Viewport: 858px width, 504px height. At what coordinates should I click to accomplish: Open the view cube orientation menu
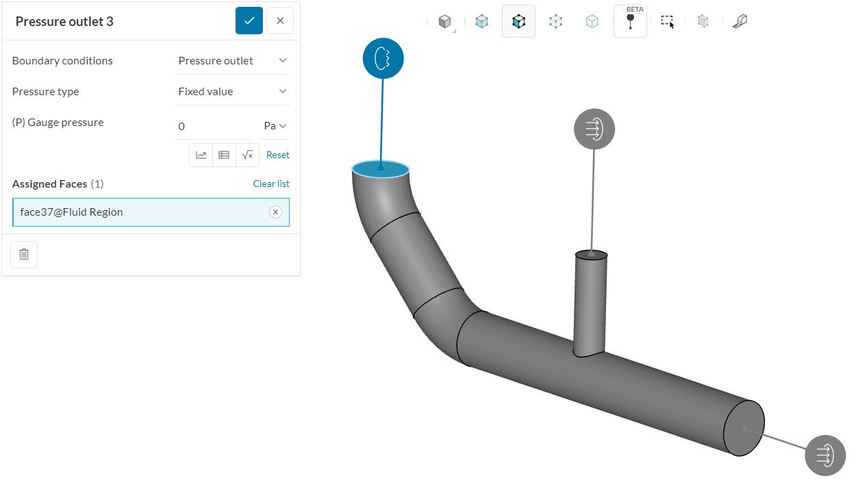pos(446,22)
